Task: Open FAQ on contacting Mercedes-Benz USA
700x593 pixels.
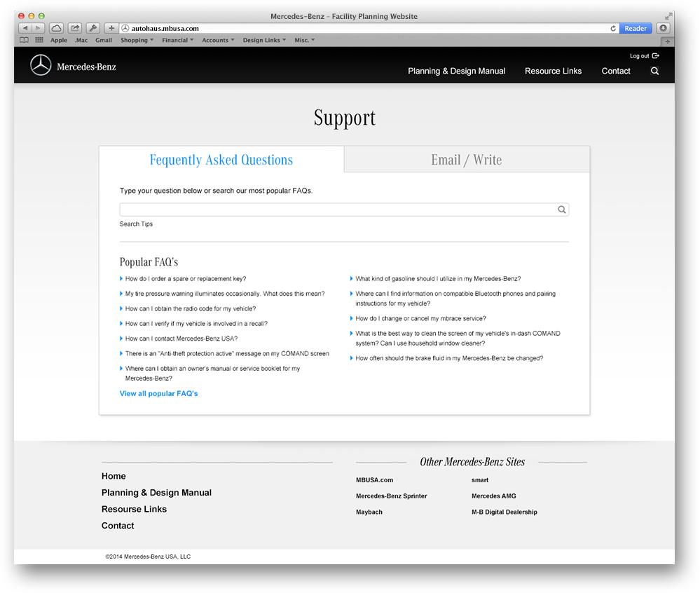Action: 181,339
